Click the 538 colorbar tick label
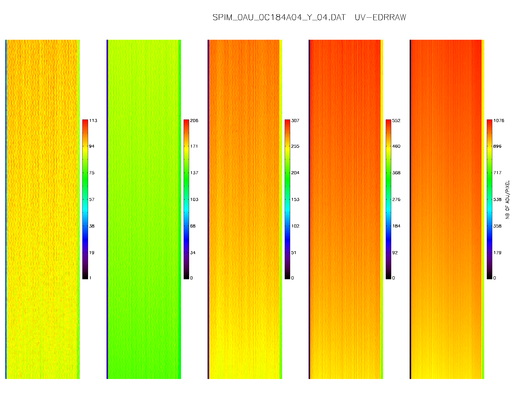 497,199
